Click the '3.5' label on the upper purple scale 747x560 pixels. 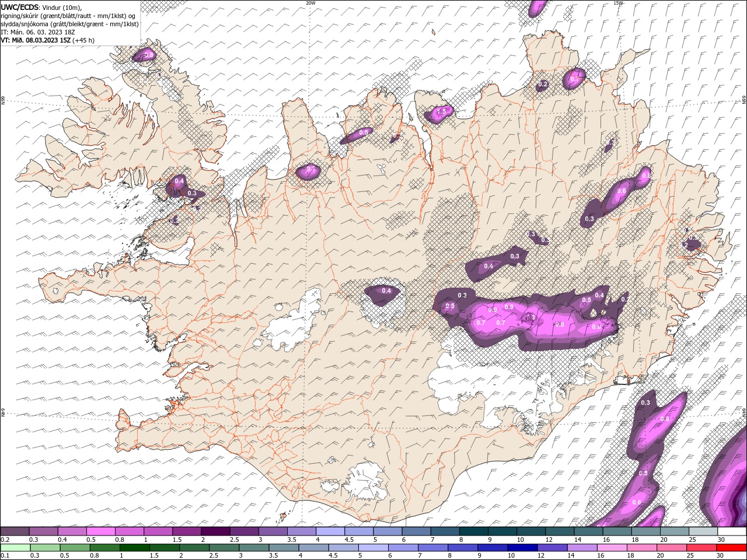point(292,540)
